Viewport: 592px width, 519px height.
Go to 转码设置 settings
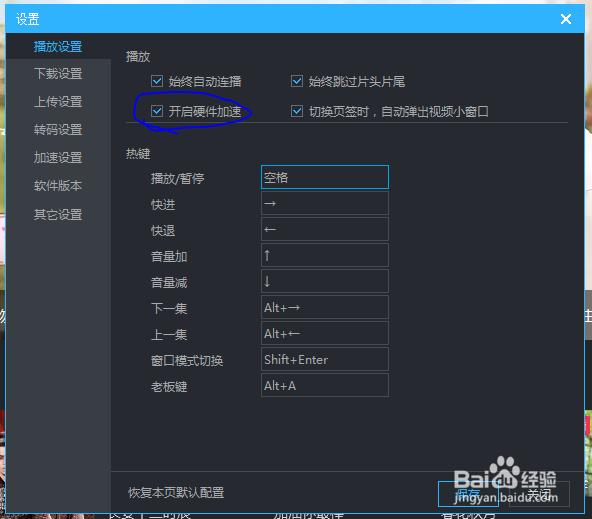click(x=58, y=130)
